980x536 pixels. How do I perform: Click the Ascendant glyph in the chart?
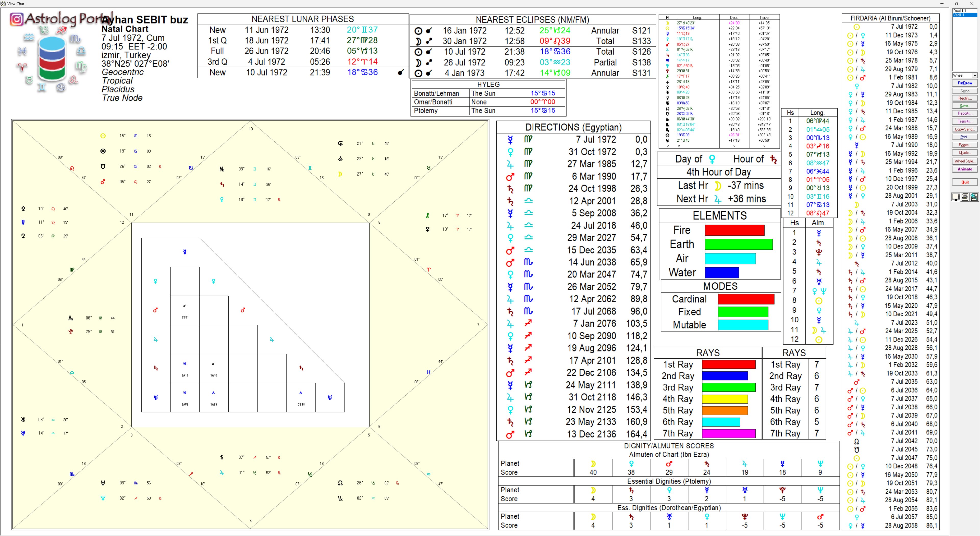click(71, 318)
